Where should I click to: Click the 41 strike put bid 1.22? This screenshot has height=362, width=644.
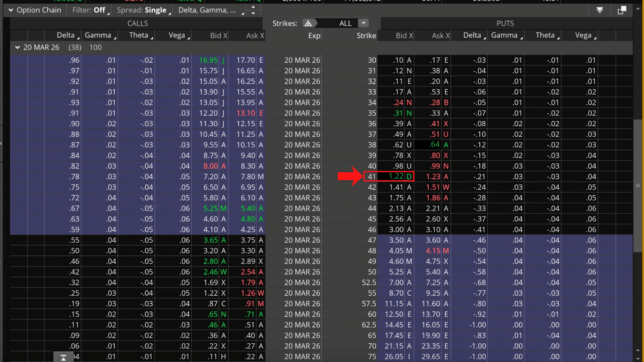click(396, 176)
